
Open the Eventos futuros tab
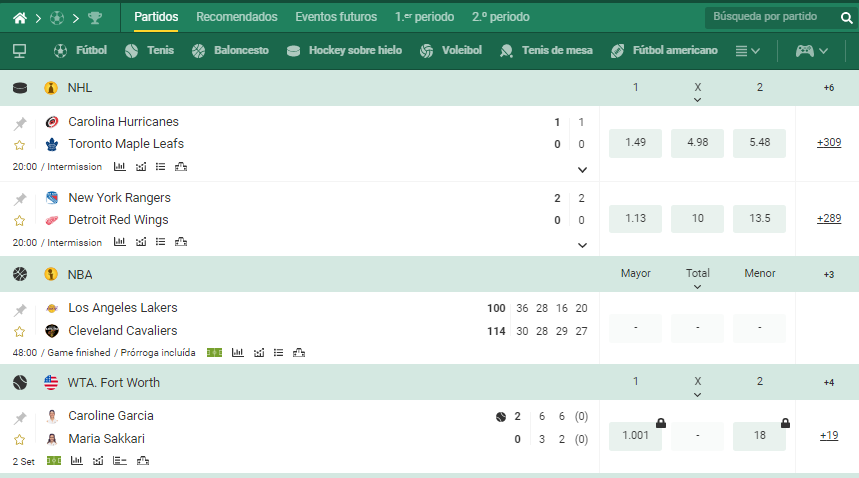tap(336, 17)
